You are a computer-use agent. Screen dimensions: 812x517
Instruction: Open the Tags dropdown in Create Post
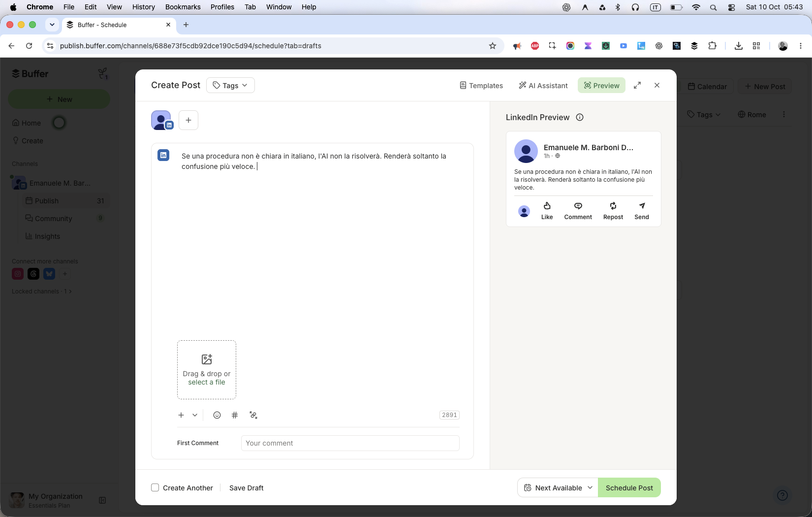pos(230,85)
